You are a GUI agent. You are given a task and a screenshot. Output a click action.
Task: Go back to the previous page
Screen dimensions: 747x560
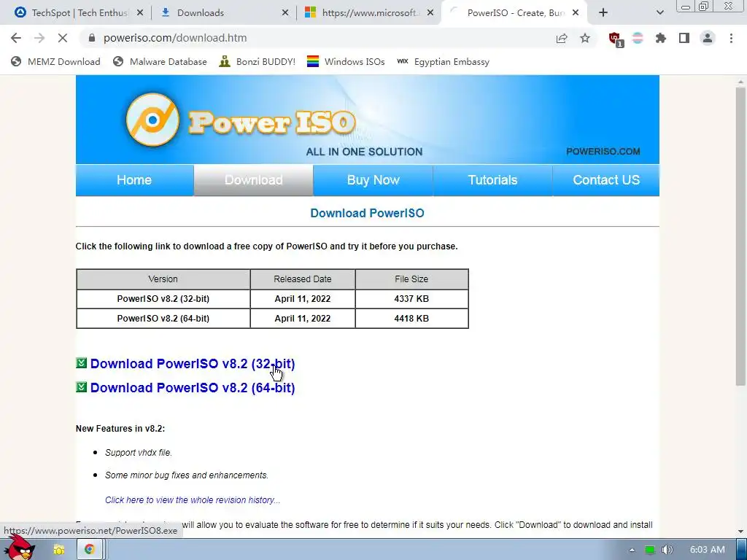coord(16,38)
